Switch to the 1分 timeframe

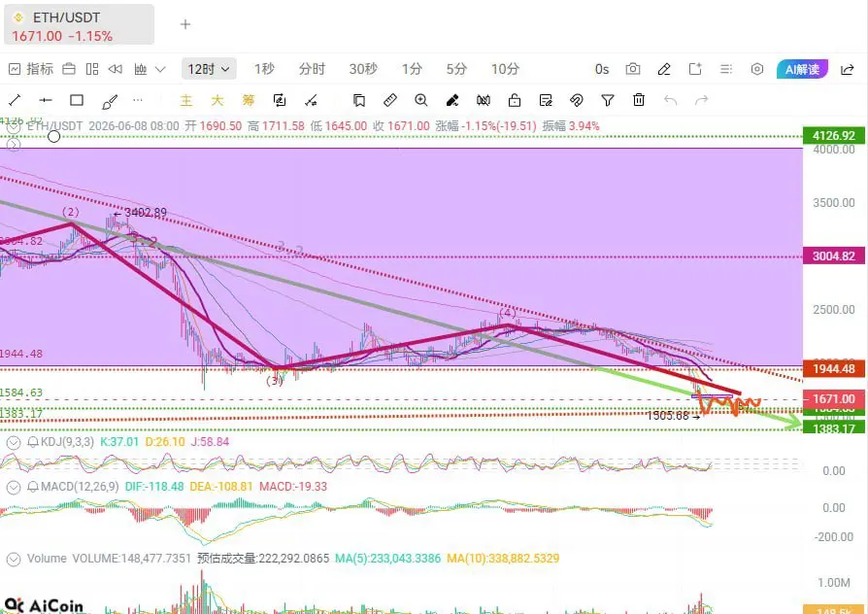[412, 69]
